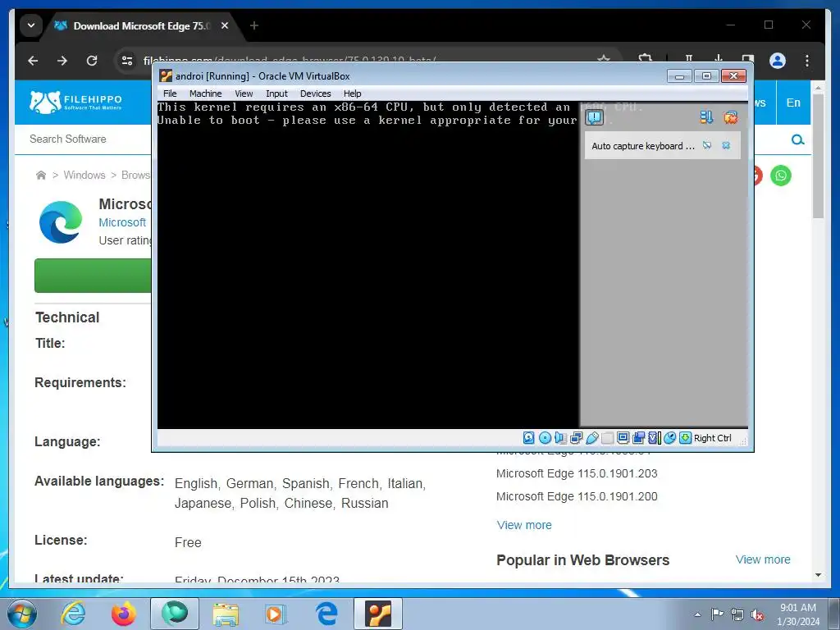Click the keyboard capture green arrow indicator
The width and height of the screenshot is (840, 630).
685,438
